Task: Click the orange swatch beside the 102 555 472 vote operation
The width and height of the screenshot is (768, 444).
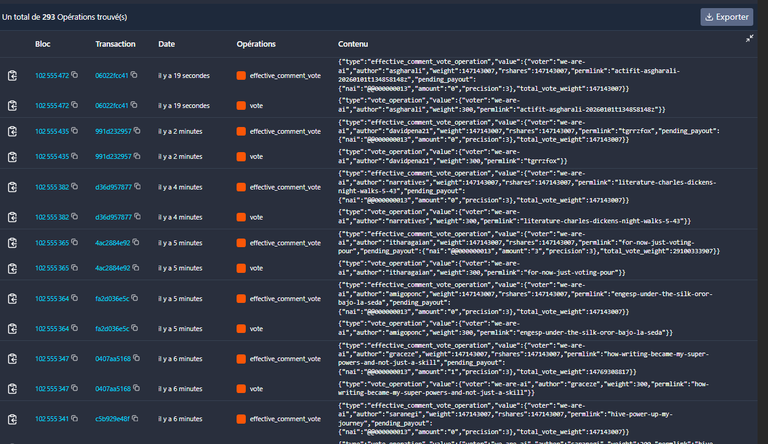Action: point(241,105)
